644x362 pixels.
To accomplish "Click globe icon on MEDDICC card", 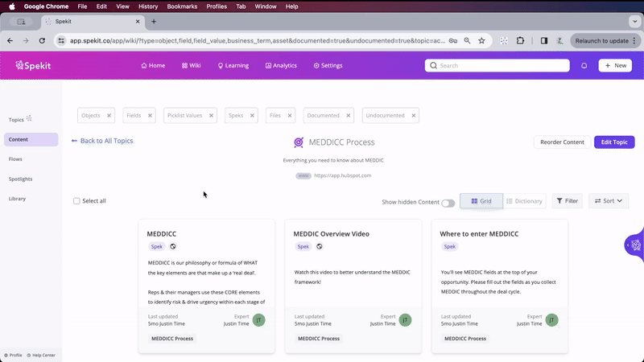I will coord(173,247).
